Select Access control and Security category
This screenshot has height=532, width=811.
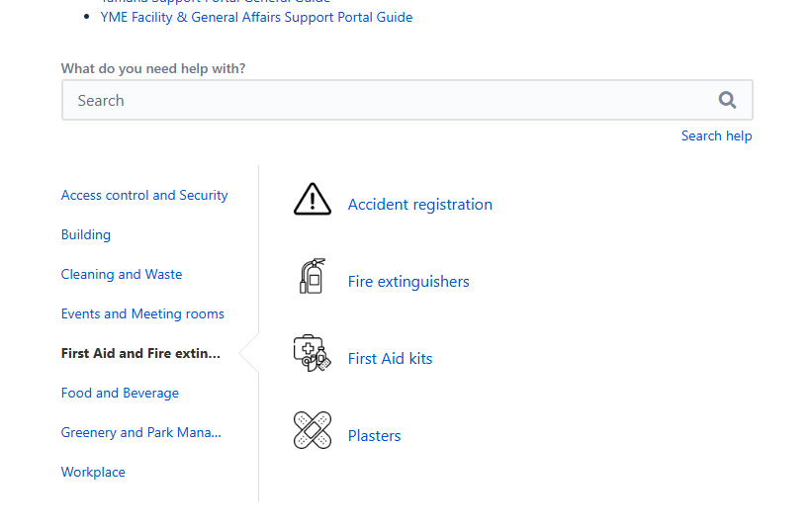[x=144, y=195]
